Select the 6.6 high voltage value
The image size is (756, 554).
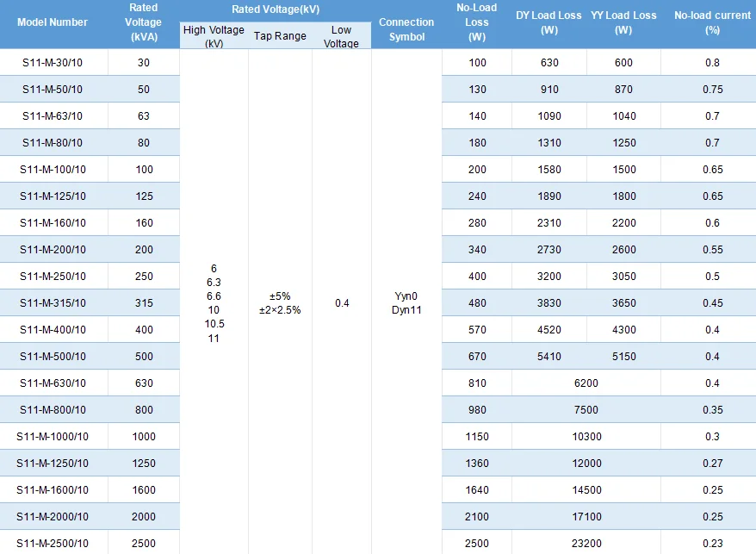pos(214,296)
